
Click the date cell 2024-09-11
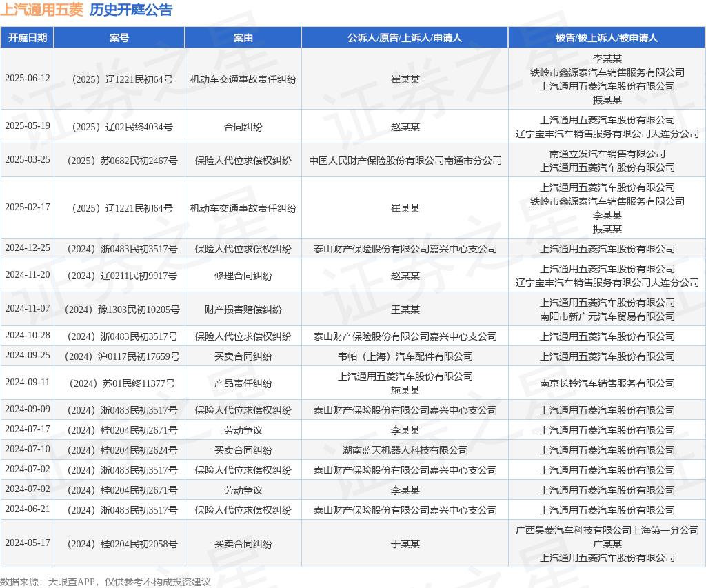(x=28, y=383)
